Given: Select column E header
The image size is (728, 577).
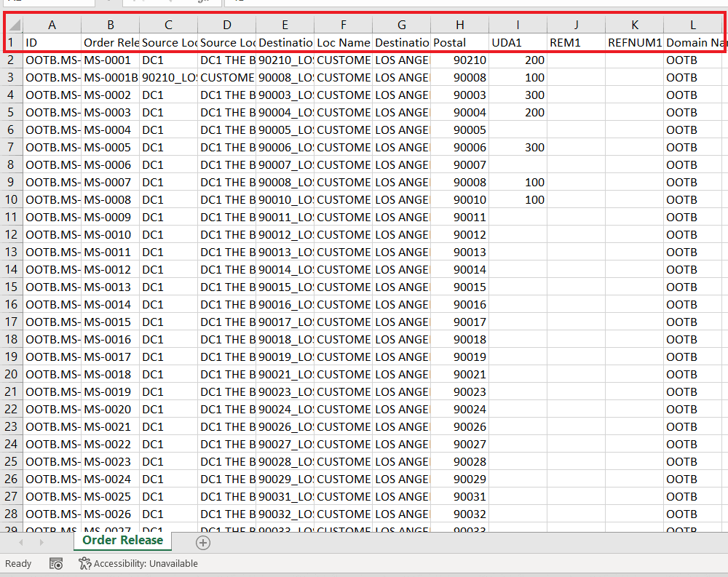Looking at the screenshot, I should tap(285, 25).
